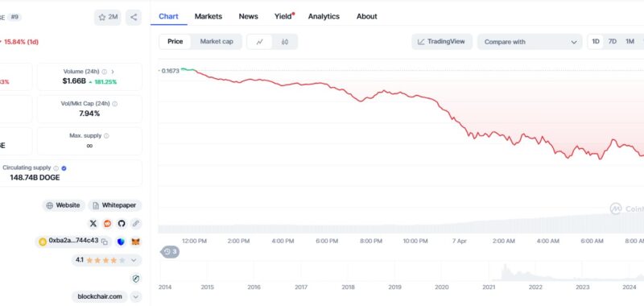
Task: Switch to the Markets tab
Action: pos(208,16)
